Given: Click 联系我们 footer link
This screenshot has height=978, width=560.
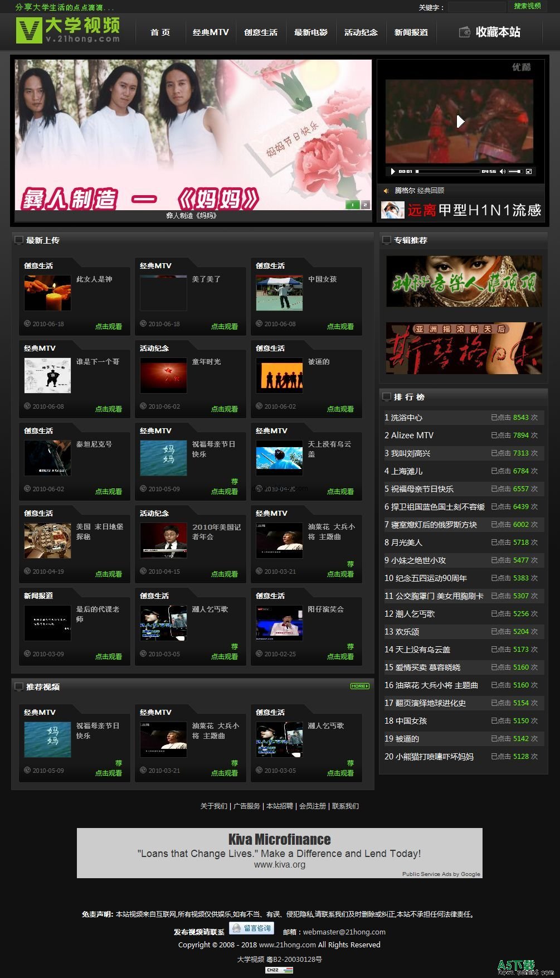Looking at the screenshot, I should [x=345, y=806].
